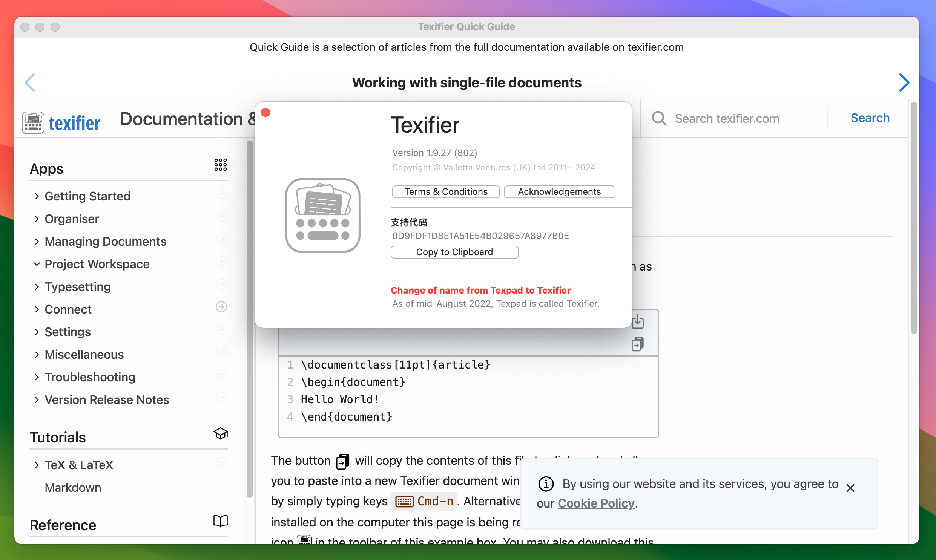
Task: Click the download icon on the example box
Action: pyautogui.click(x=638, y=321)
